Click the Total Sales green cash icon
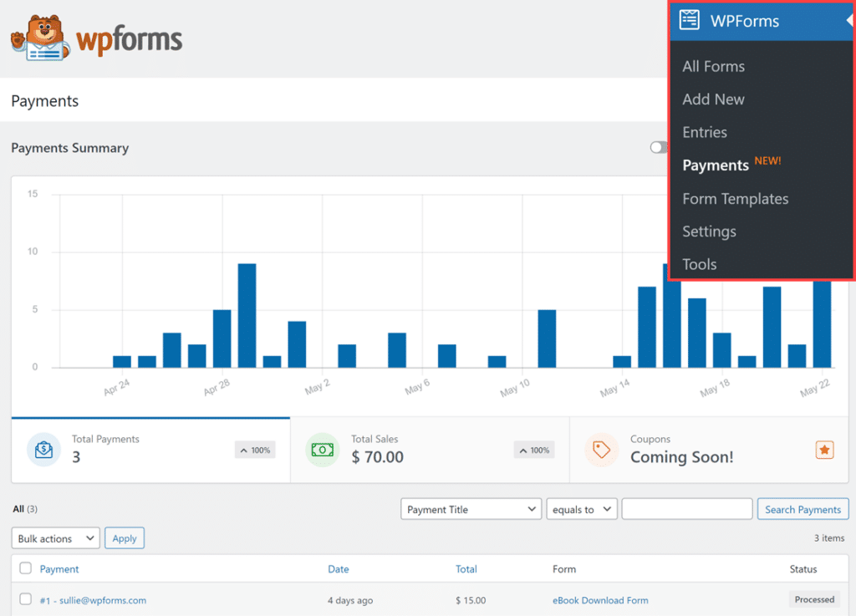Screen dimensions: 856x616 322,449
